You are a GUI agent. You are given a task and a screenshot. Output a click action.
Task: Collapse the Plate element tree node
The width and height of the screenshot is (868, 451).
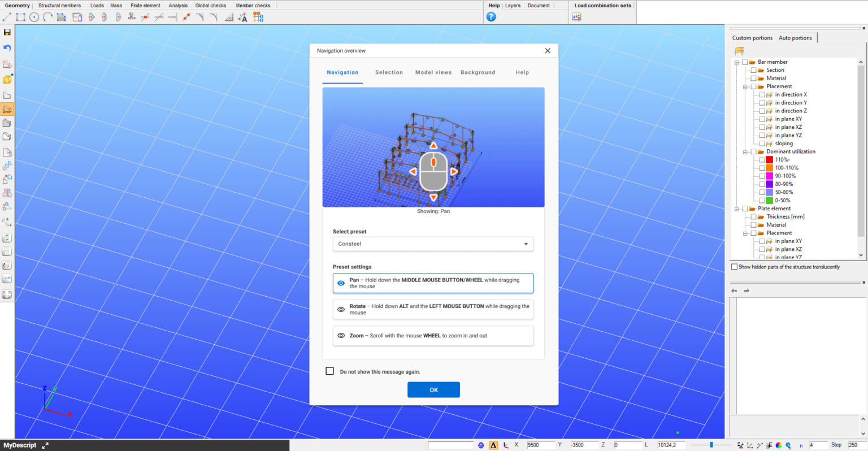[x=737, y=209]
